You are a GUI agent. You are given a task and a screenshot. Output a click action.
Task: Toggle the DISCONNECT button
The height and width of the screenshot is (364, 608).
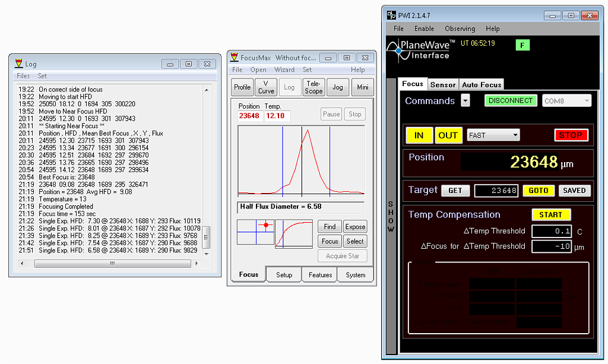coord(511,101)
